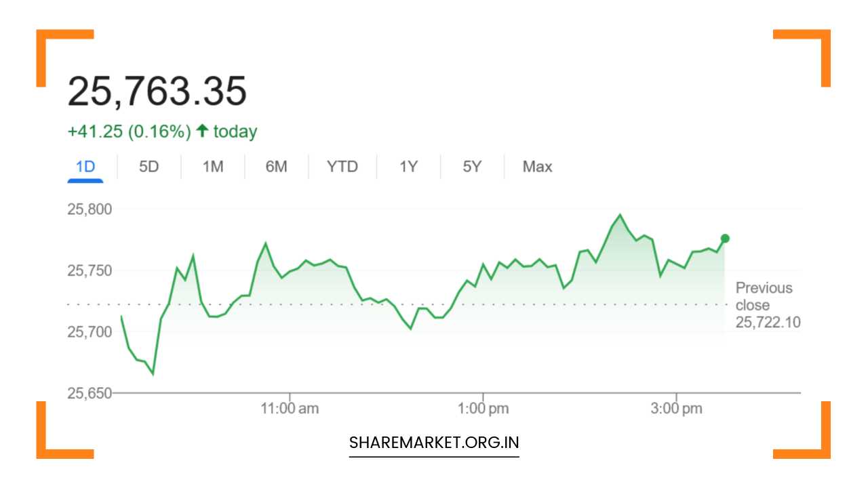Select the YTD view
The width and height of the screenshot is (868, 488).
342,166
